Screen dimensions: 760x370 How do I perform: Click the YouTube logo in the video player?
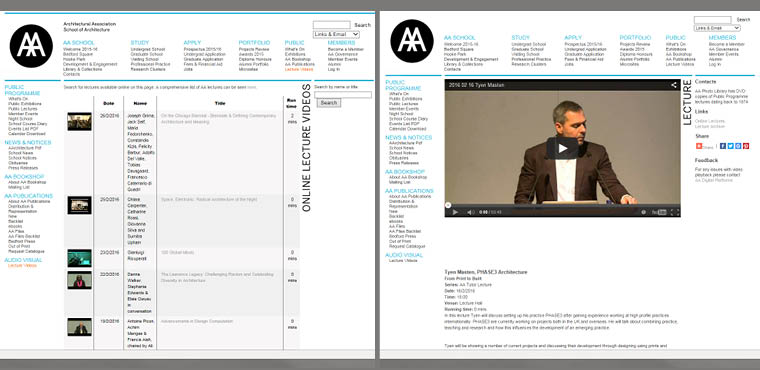(659, 212)
